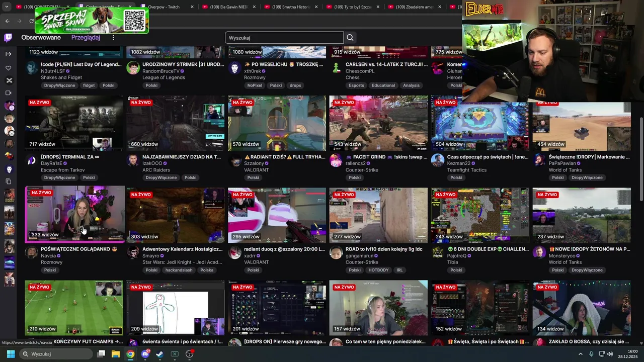Click the Esports tag
Screen dimensions: 644x362
coord(356,85)
